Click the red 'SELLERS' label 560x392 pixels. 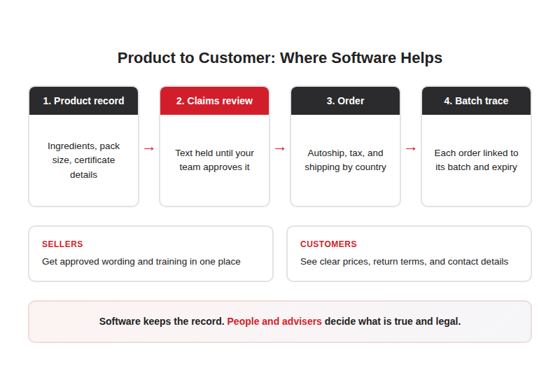[62, 244]
